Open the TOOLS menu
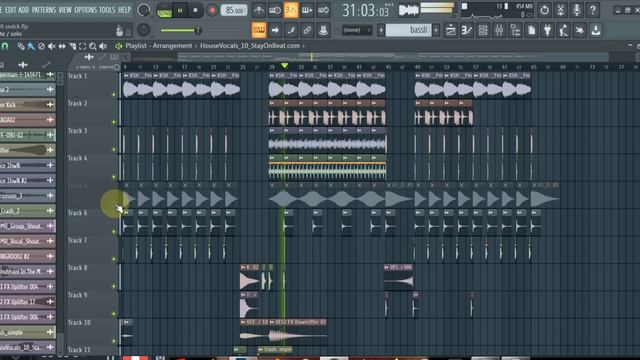The height and width of the screenshot is (360, 640). click(x=107, y=9)
